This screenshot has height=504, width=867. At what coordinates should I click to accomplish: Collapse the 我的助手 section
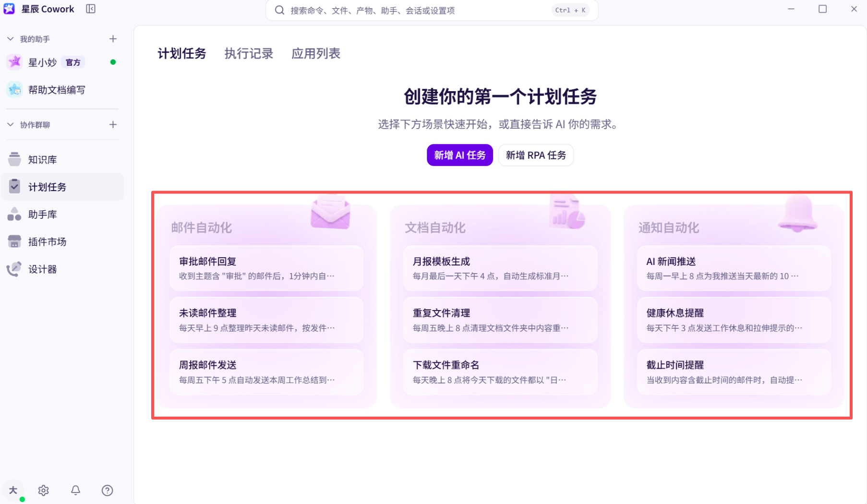[11, 39]
